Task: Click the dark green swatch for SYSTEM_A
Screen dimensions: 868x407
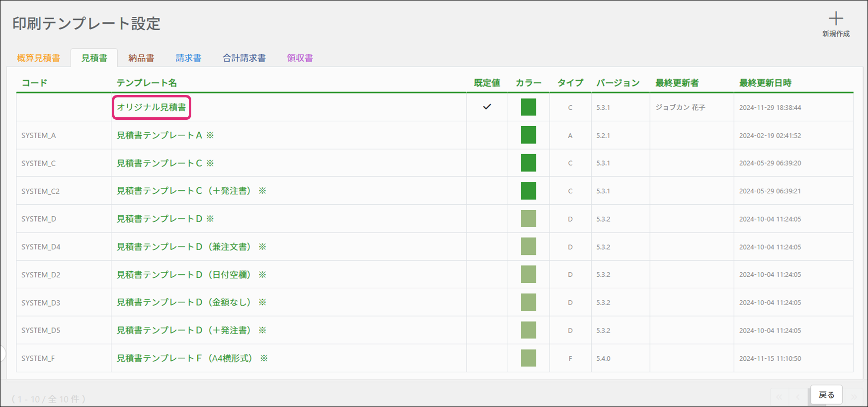Action: pos(528,135)
